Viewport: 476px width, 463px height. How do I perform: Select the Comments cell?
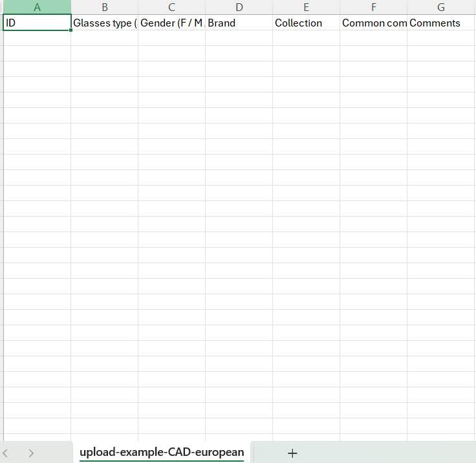(x=441, y=23)
